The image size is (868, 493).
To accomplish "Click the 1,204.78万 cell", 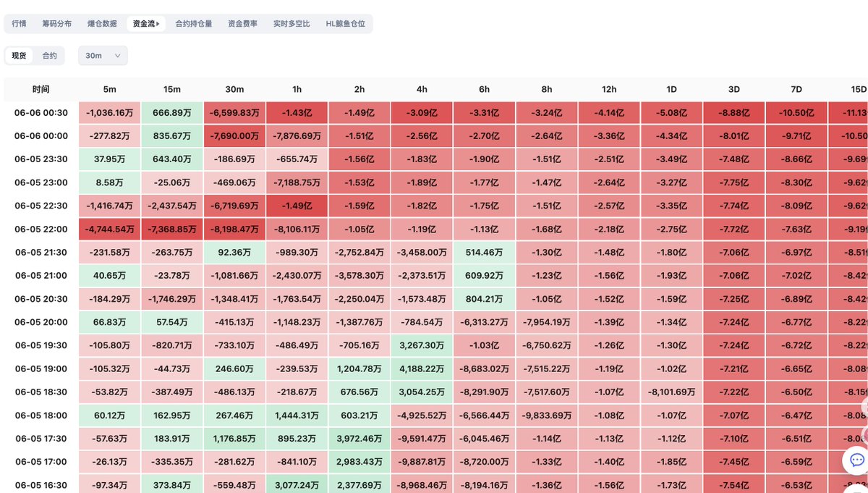I will point(359,369).
